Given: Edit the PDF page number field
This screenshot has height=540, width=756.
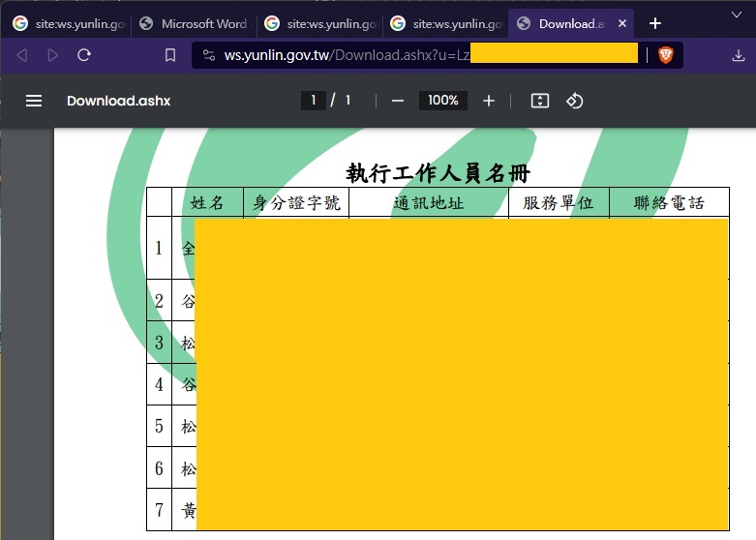Looking at the screenshot, I should click(x=314, y=101).
